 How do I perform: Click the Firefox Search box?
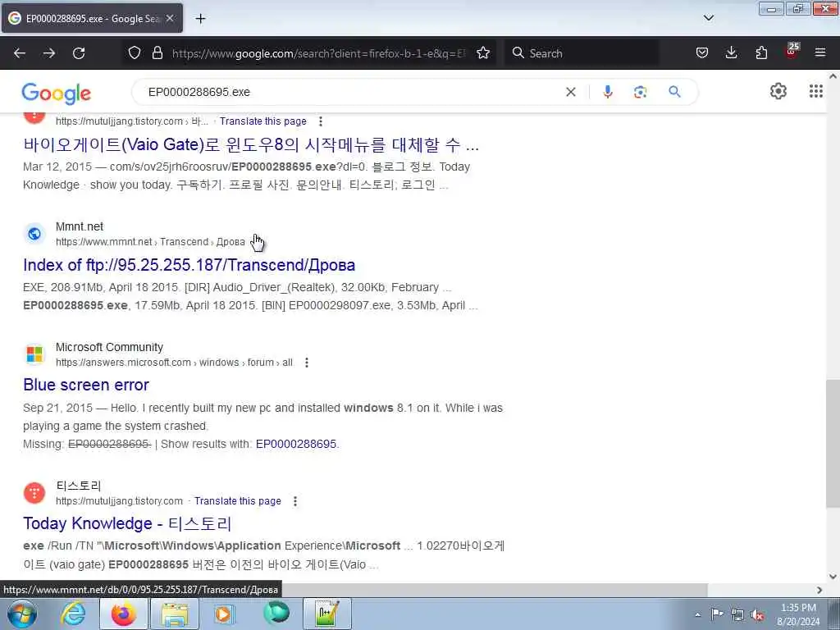tap(582, 53)
